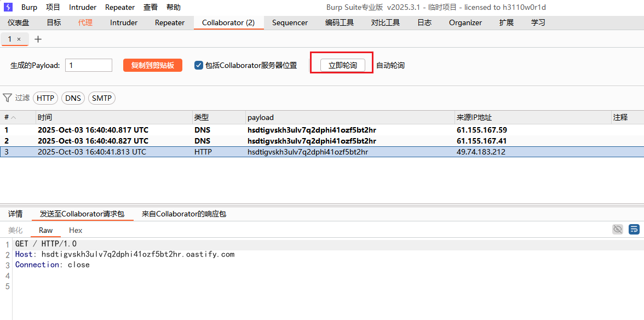Image resolution: width=644 pixels, height=320 pixels.
Task: Toggle the SMTP filter chip
Action: coord(101,98)
